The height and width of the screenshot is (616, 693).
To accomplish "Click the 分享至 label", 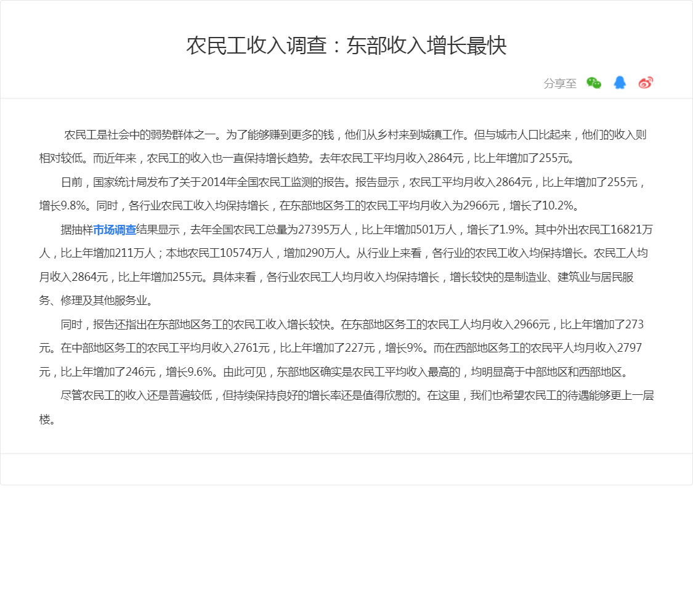I will point(560,83).
